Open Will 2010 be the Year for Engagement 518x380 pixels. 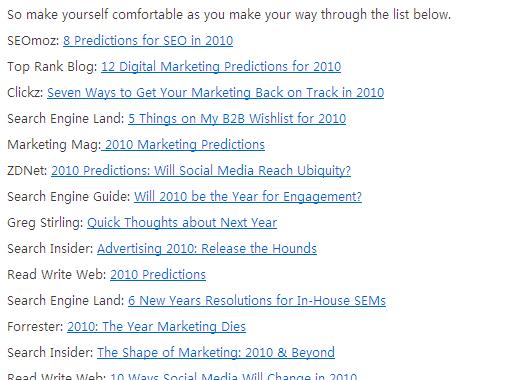tap(248, 197)
